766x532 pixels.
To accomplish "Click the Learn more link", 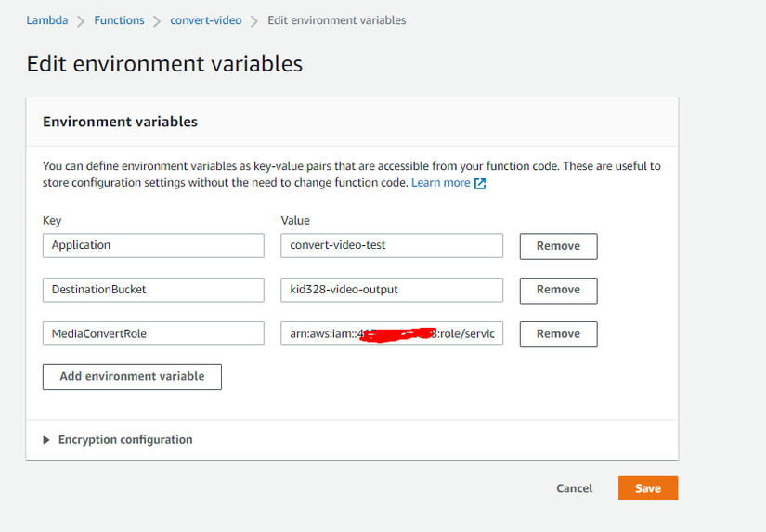I will tap(440, 183).
